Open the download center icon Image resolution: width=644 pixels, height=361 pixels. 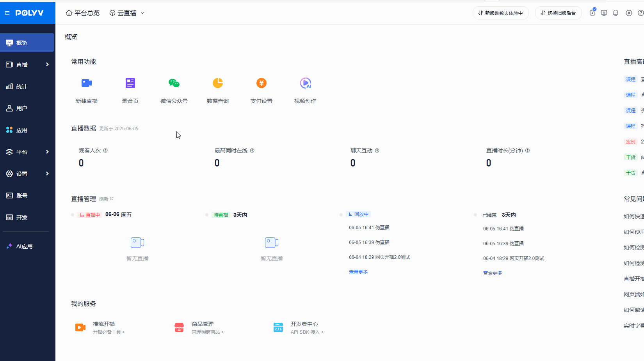pos(604,13)
